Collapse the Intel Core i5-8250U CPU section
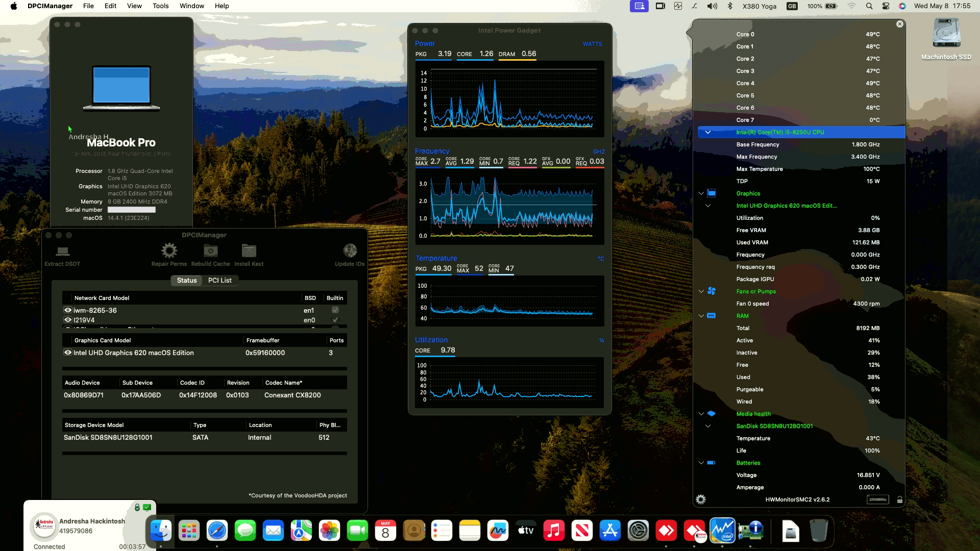 [708, 132]
